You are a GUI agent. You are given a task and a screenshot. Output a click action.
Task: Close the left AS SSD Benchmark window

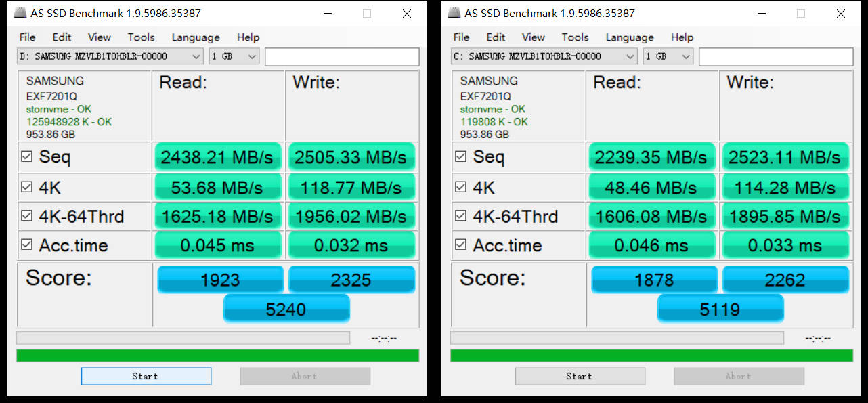pyautogui.click(x=406, y=14)
